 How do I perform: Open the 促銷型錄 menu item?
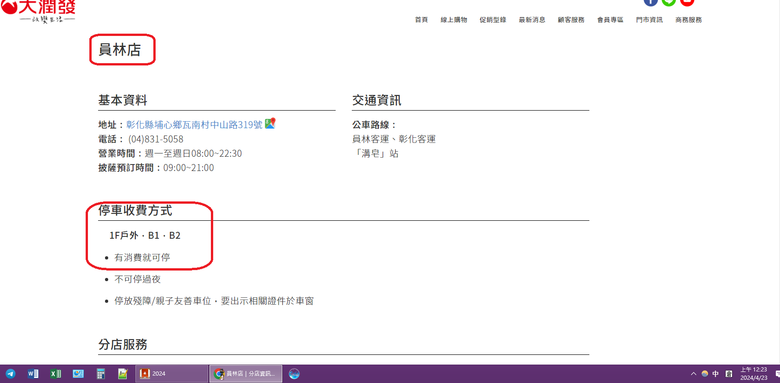493,20
